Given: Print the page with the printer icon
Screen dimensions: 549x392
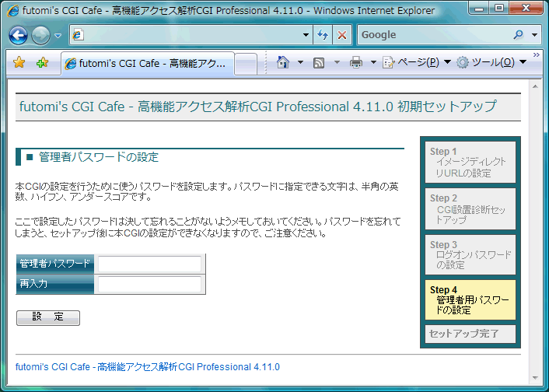Looking at the screenshot, I should coord(356,62).
